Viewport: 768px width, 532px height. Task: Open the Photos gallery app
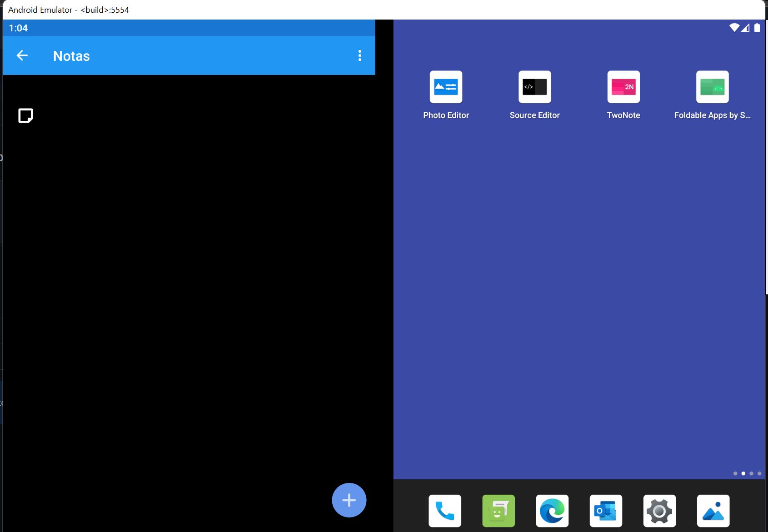pos(713,511)
